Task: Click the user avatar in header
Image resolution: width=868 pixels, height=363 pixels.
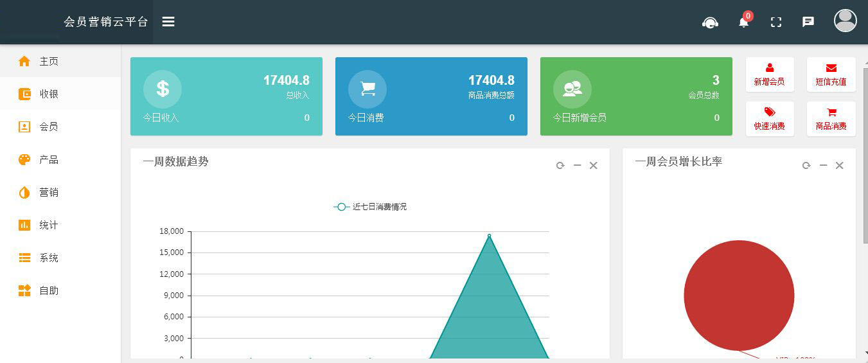Action: pyautogui.click(x=845, y=21)
